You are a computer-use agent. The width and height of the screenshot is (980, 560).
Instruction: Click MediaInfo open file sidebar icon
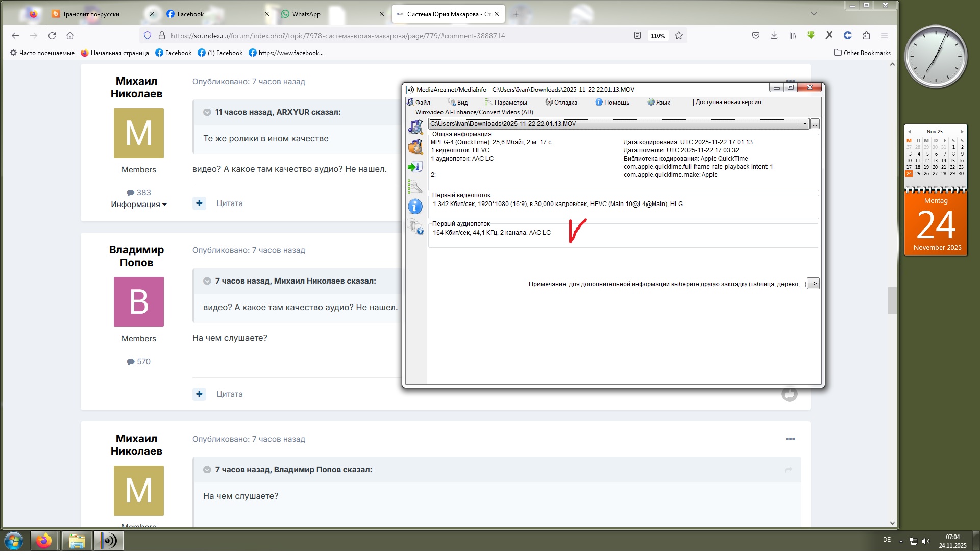click(x=415, y=126)
